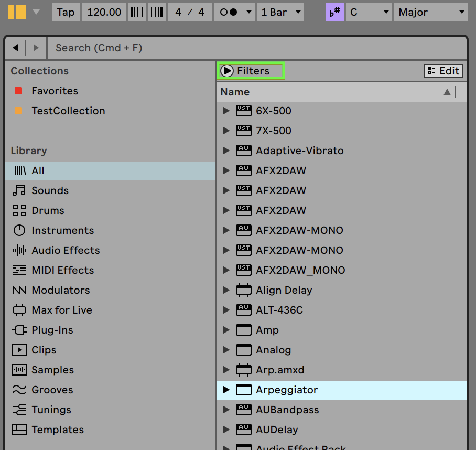Click the device icon next to Analog

pos(244,350)
